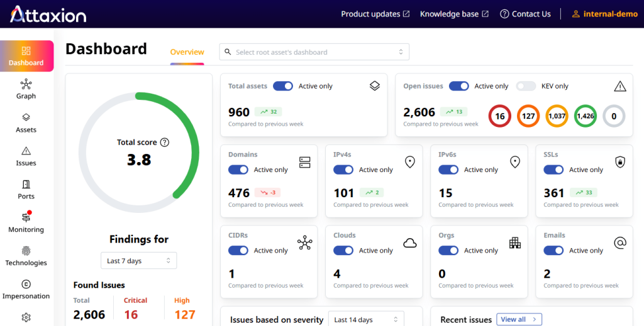Click the Domains server icon
This screenshot has width=644, height=326.
pos(305,163)
